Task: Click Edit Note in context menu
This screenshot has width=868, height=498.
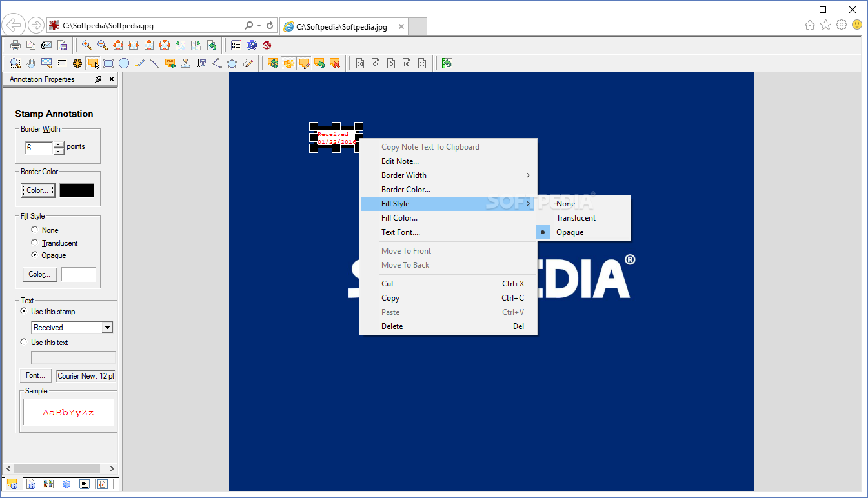Action: 448,161
